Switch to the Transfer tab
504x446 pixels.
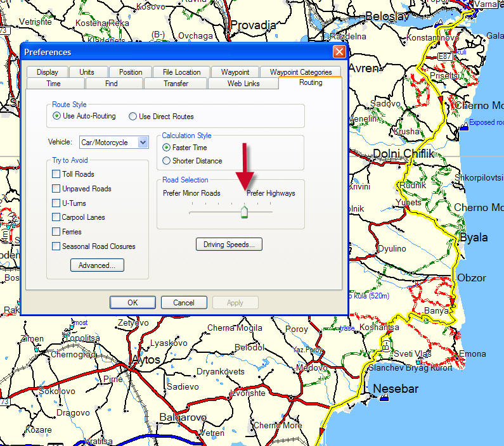tap(176, 84)
